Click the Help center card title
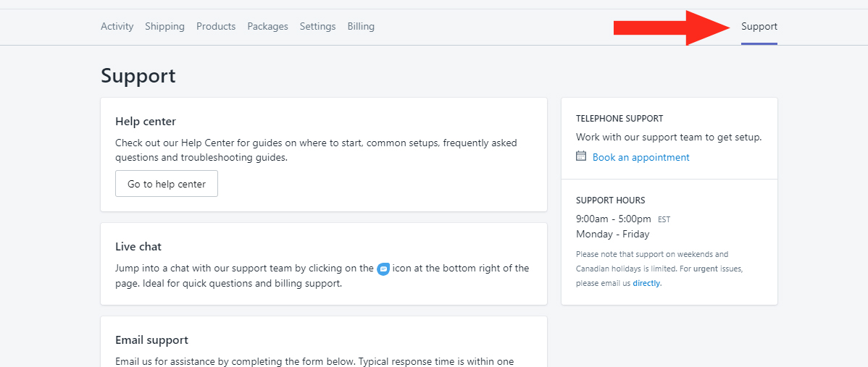The width and height of the screenshot is (868, 367). click(x=146, y=122)
